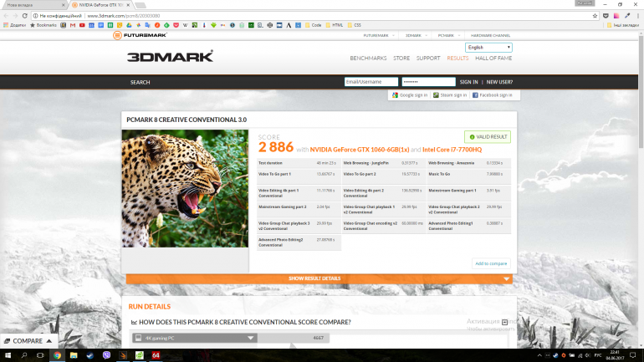Open Sublime Text from the taskbar
This screenshot has width=644, height=362.
tap(123, 355)
